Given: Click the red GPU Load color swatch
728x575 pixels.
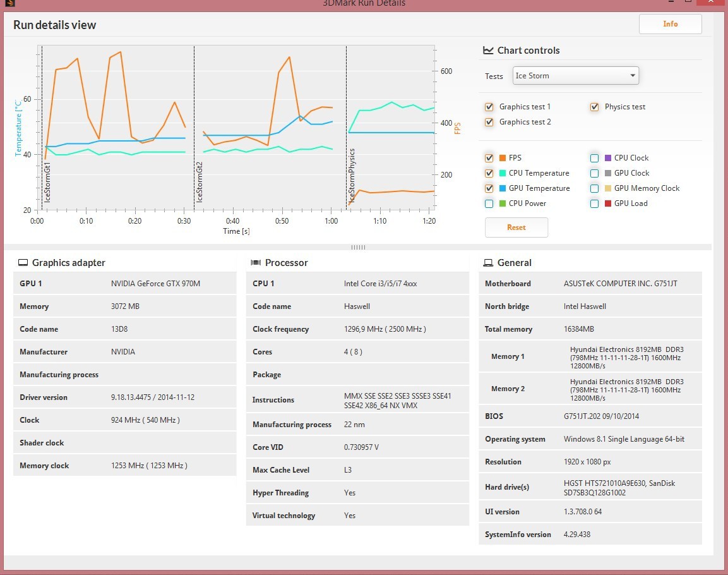Looking at the screenshot, I should 608,203.
